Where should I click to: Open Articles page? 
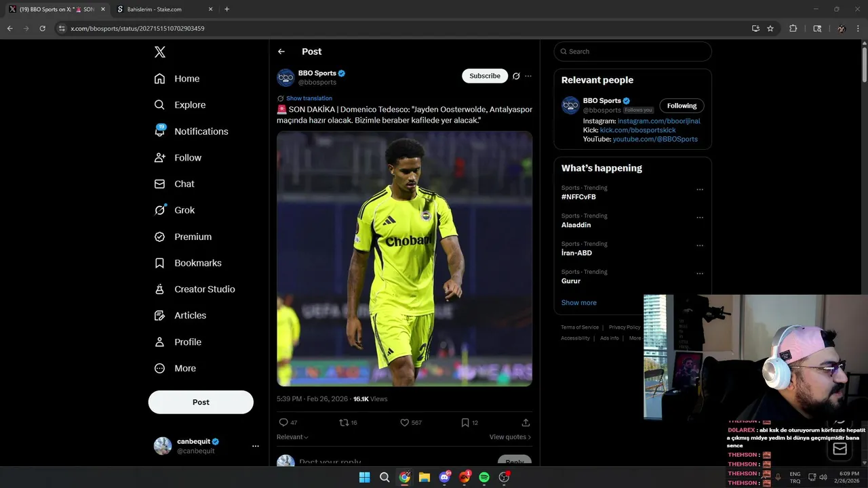(180, 315)
